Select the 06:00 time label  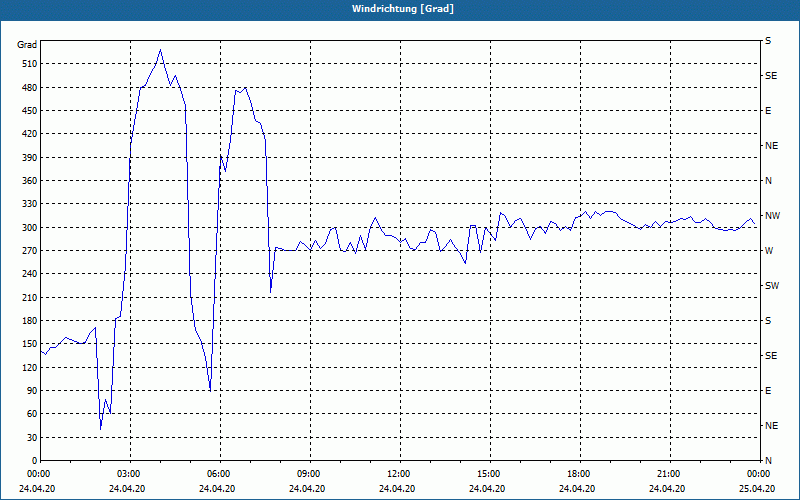point(217,473)
